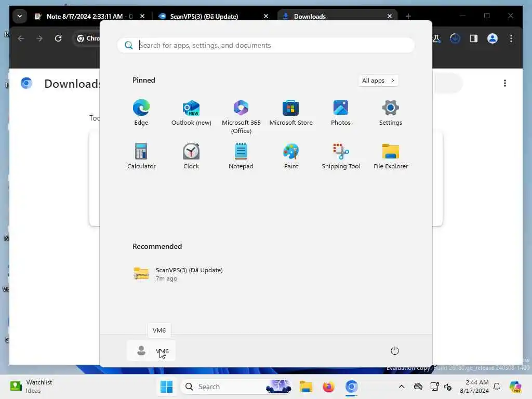Click the power button in Start menu
The width and height of the screenshot is (532, 399).
395,351
